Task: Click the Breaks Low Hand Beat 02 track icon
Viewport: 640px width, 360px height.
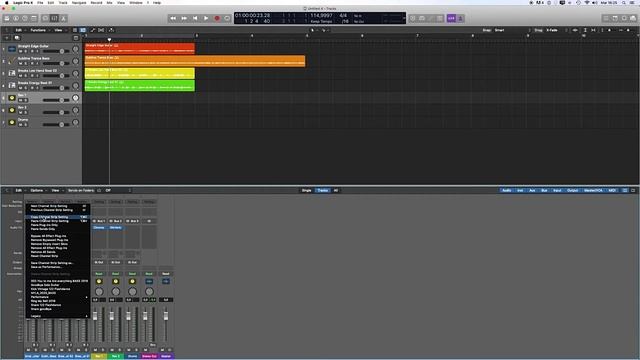Action: 12,73
